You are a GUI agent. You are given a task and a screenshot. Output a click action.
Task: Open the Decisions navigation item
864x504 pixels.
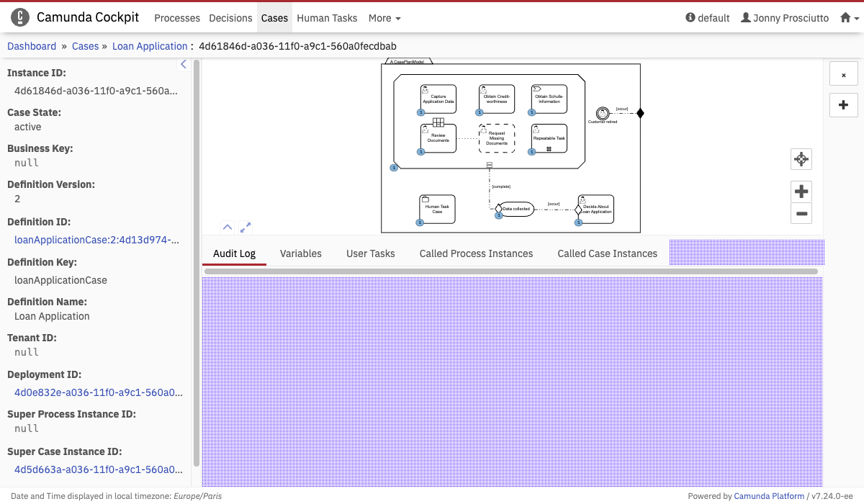(230, 18)
